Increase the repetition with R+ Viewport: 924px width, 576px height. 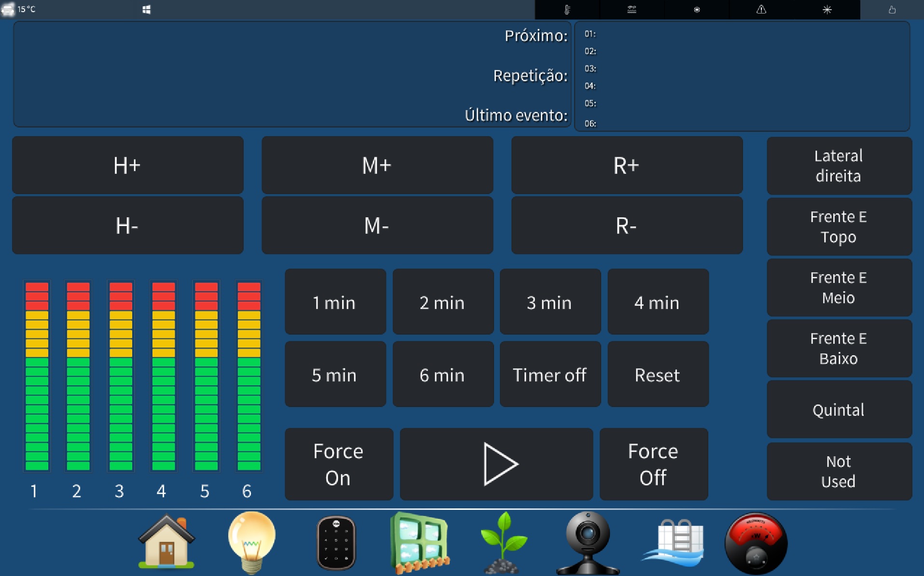(626, 166)
